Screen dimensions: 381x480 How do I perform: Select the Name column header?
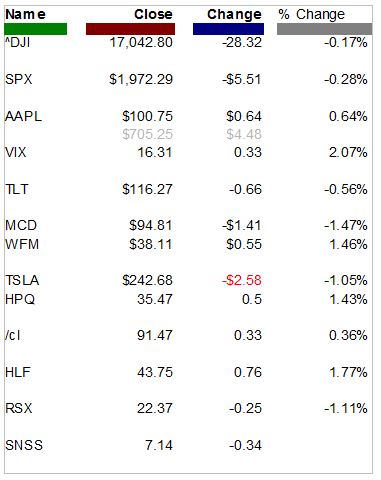(x=25, y=14)
